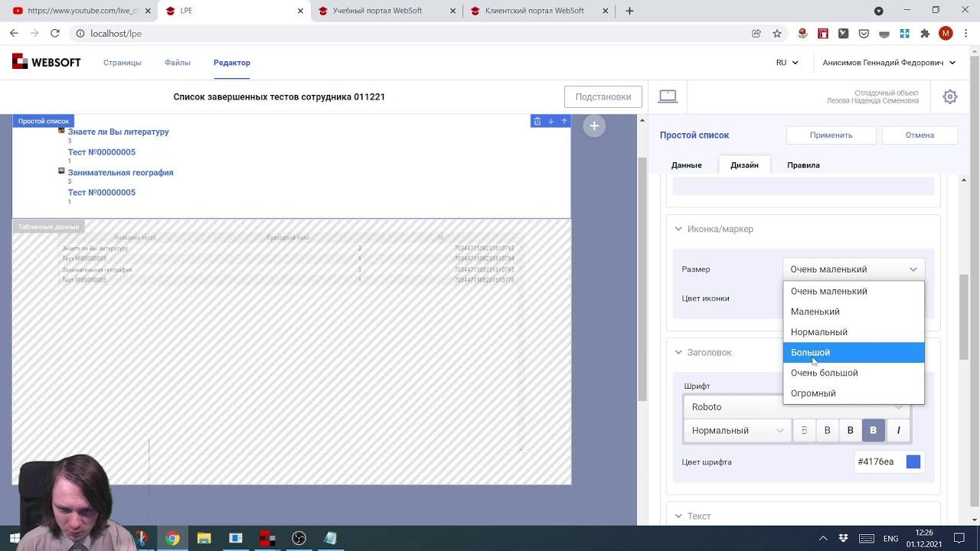Open the Файлы section
980x551 pixels.
pos(178,63)
